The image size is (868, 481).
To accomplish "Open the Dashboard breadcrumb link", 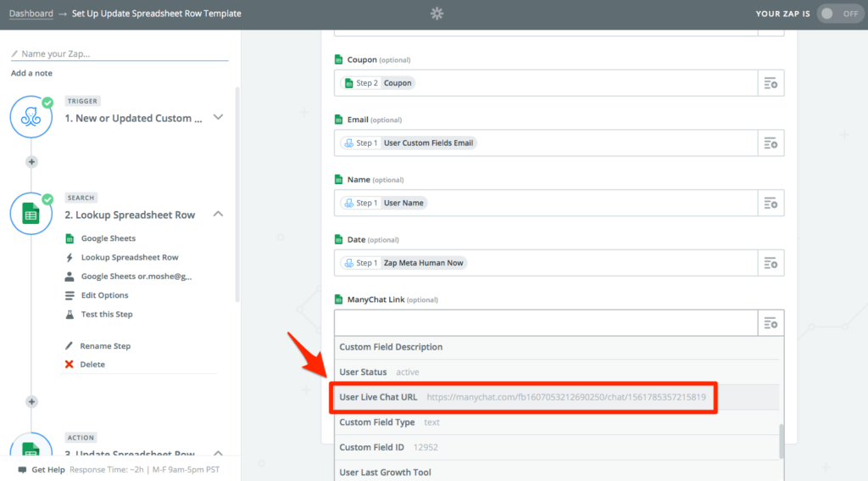I will (31, 14).
